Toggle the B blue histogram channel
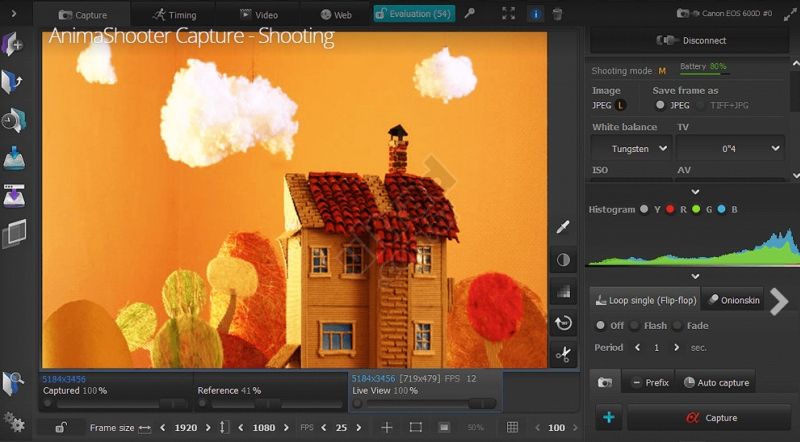800x442 pixels. pos(721,209)
